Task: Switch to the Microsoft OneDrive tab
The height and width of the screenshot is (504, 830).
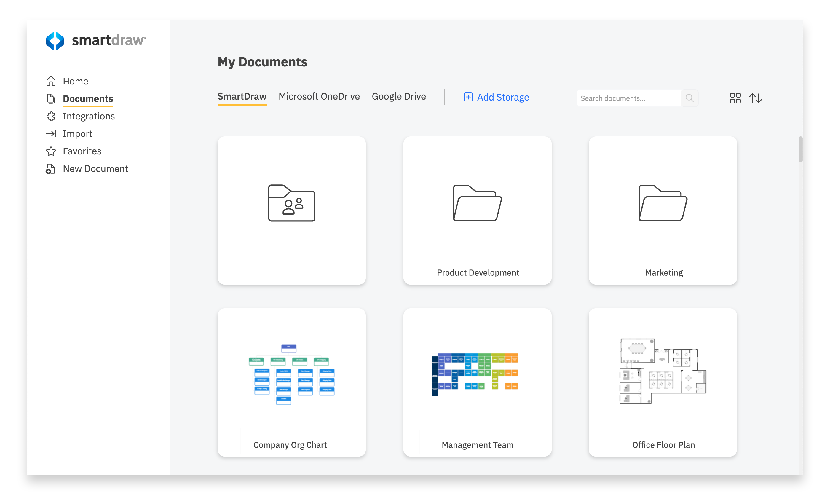Action: (319, 97)
